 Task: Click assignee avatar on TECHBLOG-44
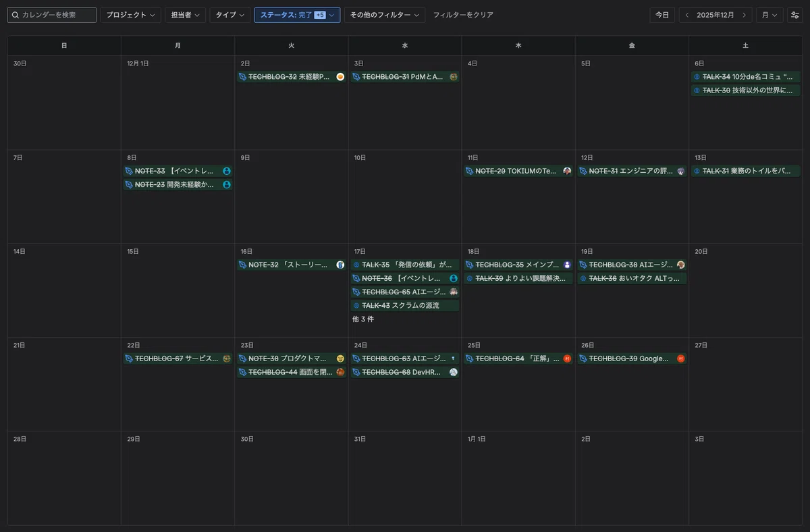(x=340, y=372)
